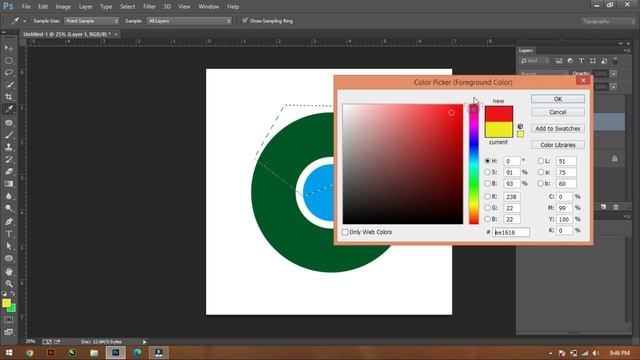640x360 pixels.
Task: Open the Typography workspace dropdown
Action: tap(609, 21)
